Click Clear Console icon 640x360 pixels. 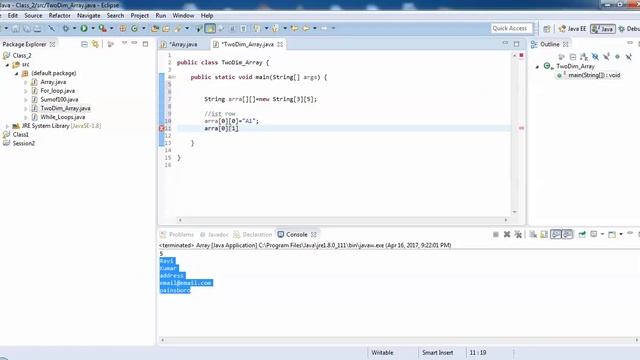[533, 234]
